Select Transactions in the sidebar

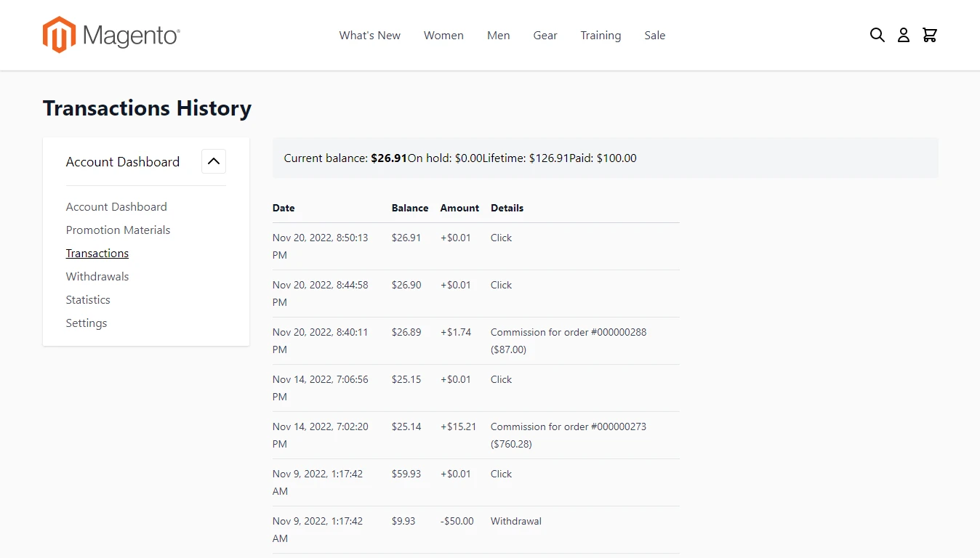pyautogui.click(x=97, y=254)
